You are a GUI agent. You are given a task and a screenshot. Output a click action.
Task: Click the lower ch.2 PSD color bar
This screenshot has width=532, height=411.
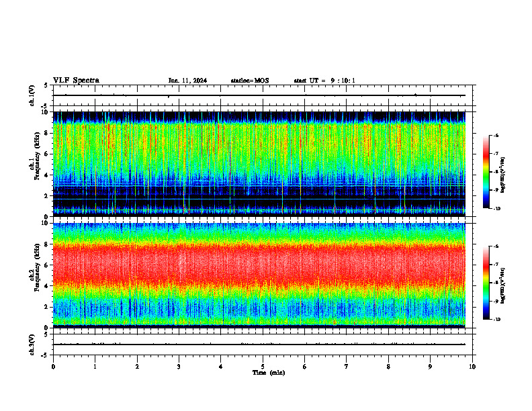coord(486,283)
